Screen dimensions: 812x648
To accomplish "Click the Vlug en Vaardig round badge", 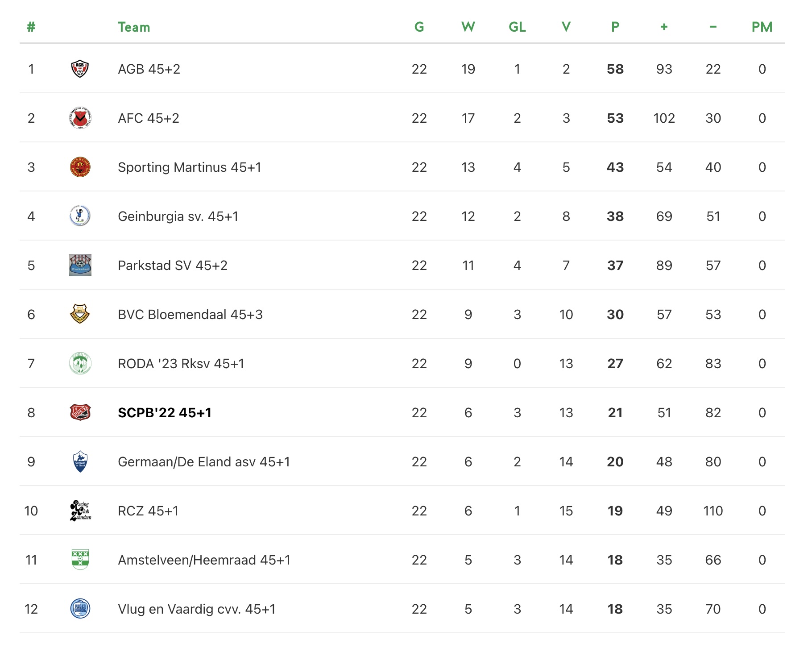I will coord(80,609).
